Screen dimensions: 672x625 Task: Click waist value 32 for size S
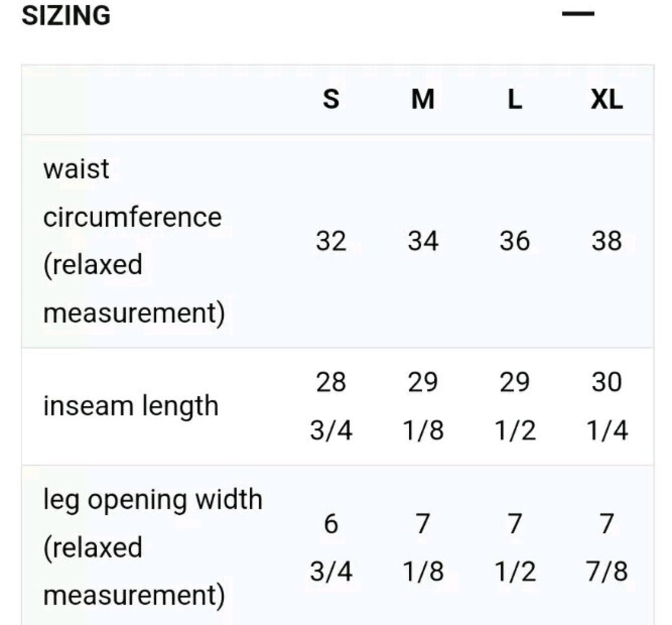pos(331,241)
